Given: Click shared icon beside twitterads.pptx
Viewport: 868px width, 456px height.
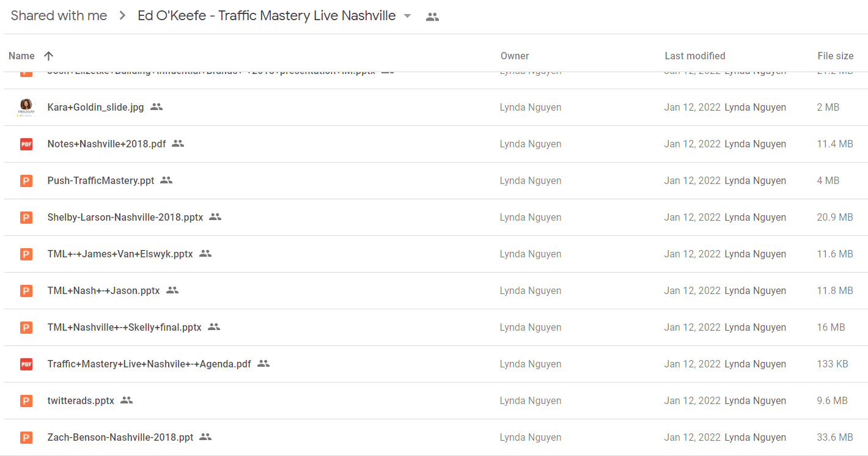Looking at the screenshot, I should tap(127, 400).
